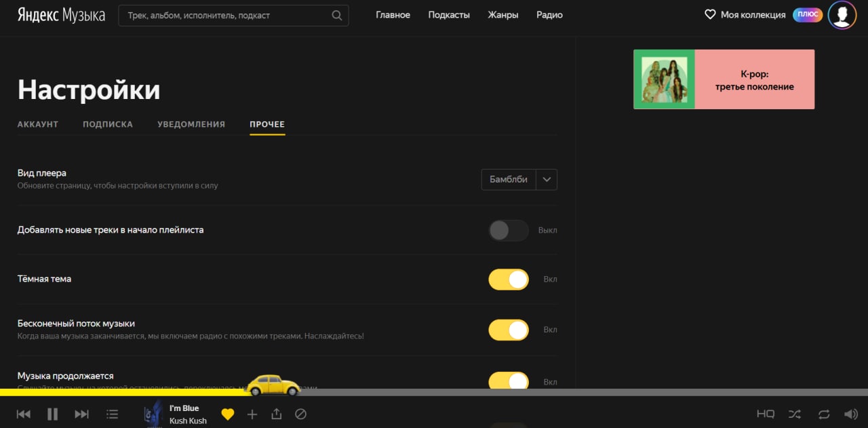This screenshot has height=428, width=868.
Task: Open Жанры section
Action: [x=503, y=14]
